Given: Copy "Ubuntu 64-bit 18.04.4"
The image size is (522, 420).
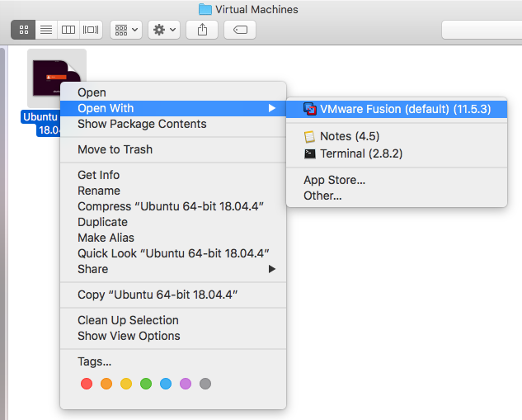Looking at the screenshot, I should point(173,295).
